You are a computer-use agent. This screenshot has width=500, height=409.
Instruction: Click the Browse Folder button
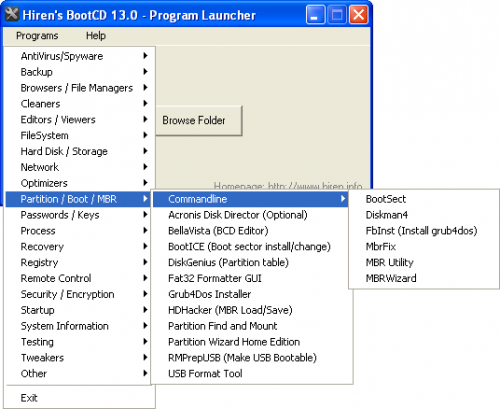pyautogui.click(x=199, y=120)
